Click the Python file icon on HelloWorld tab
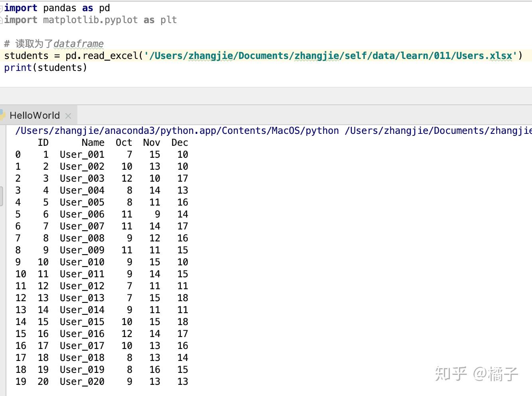The height and width of the screenshot is (396, 532). tap(2, 115)
